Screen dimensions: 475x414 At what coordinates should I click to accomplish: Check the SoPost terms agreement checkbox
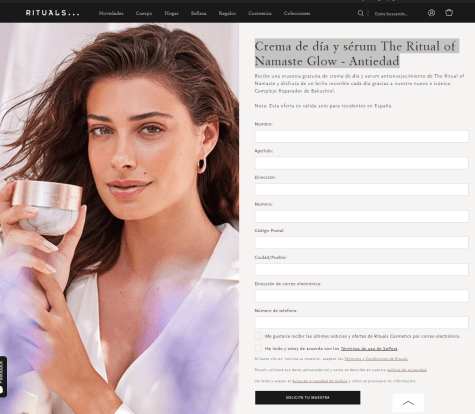click(258, 348)
